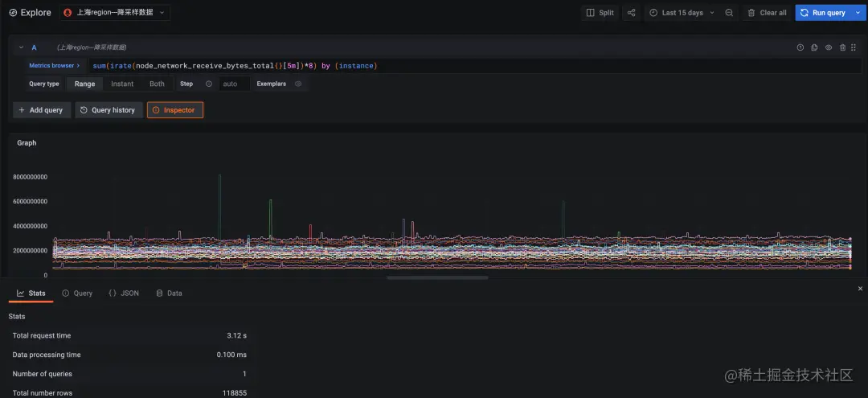Click the Total request time row label
The height and width of the screenshot is (398, 868).
coord(42,335)
